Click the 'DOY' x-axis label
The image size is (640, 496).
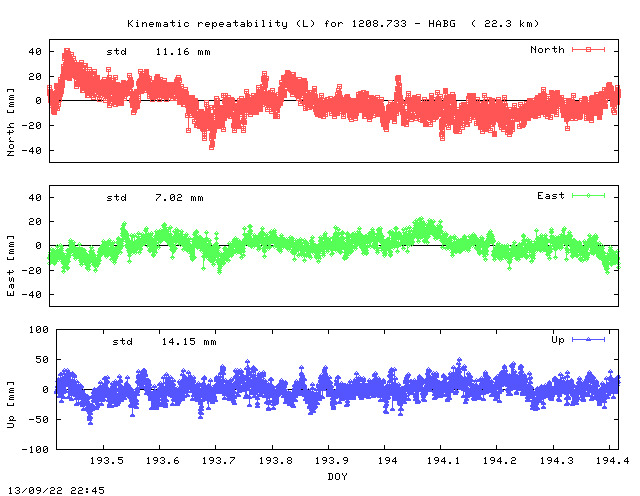point(338,476)
